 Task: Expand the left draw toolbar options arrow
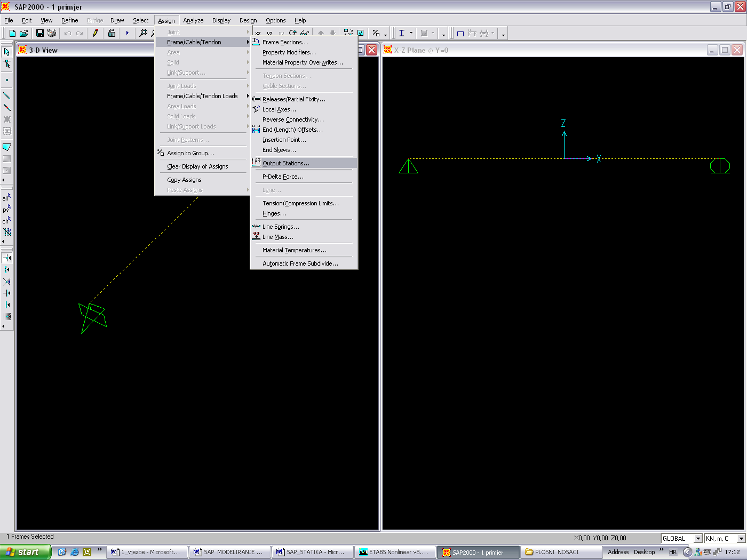coord(3,180)
